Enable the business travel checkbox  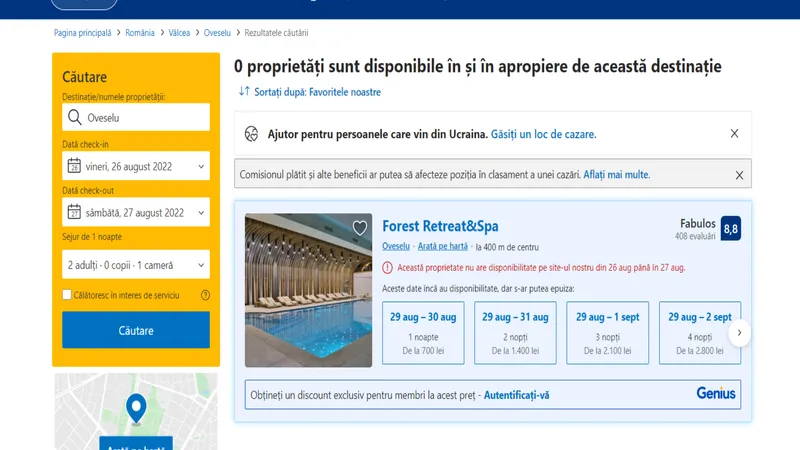(x=67, y=295)
